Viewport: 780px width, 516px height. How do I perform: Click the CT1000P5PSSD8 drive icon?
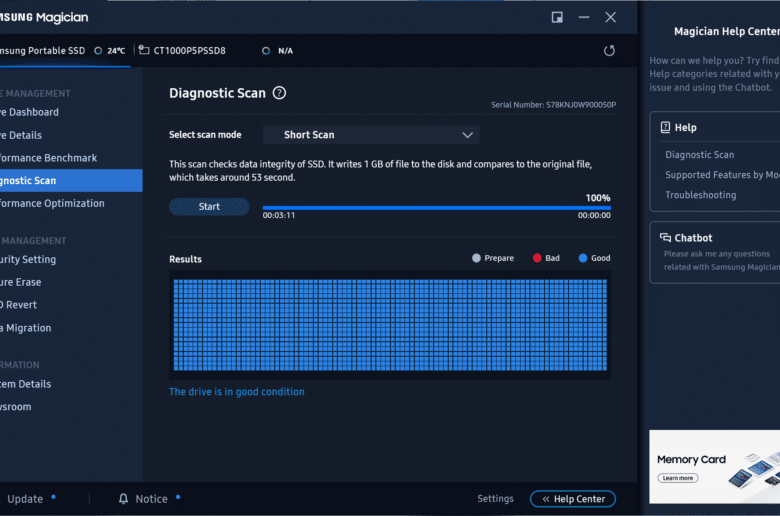[144, 50]
